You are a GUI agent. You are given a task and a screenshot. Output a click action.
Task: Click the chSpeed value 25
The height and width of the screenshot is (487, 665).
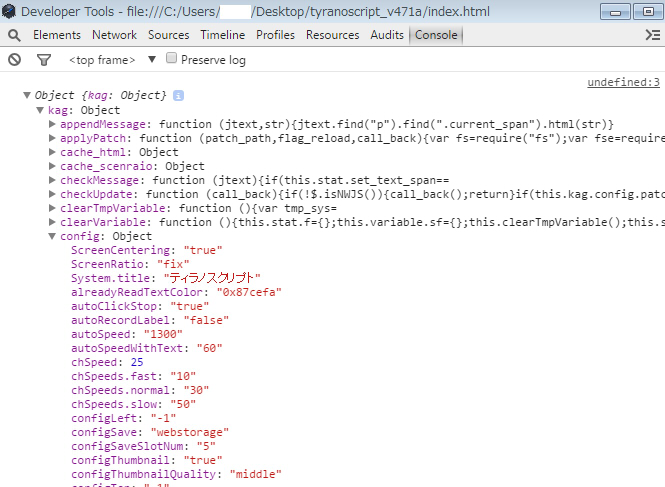pyautogui.click(x=137, y=362)
